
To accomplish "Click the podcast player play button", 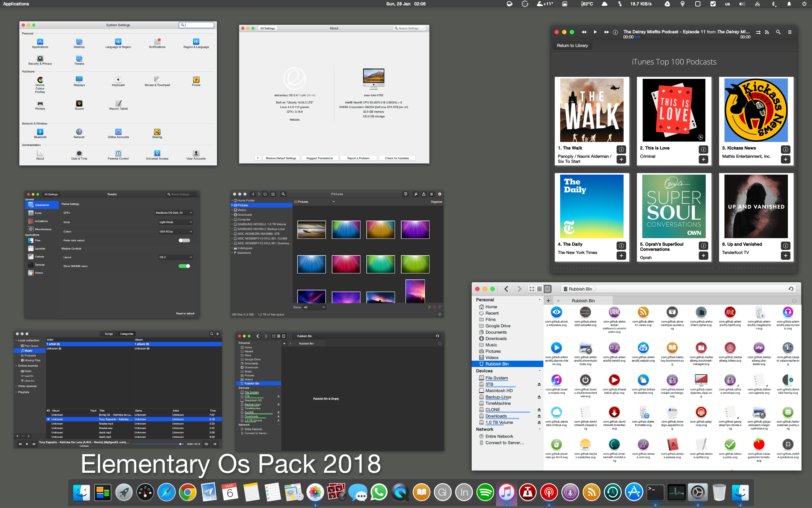I will tap(595, 32).
